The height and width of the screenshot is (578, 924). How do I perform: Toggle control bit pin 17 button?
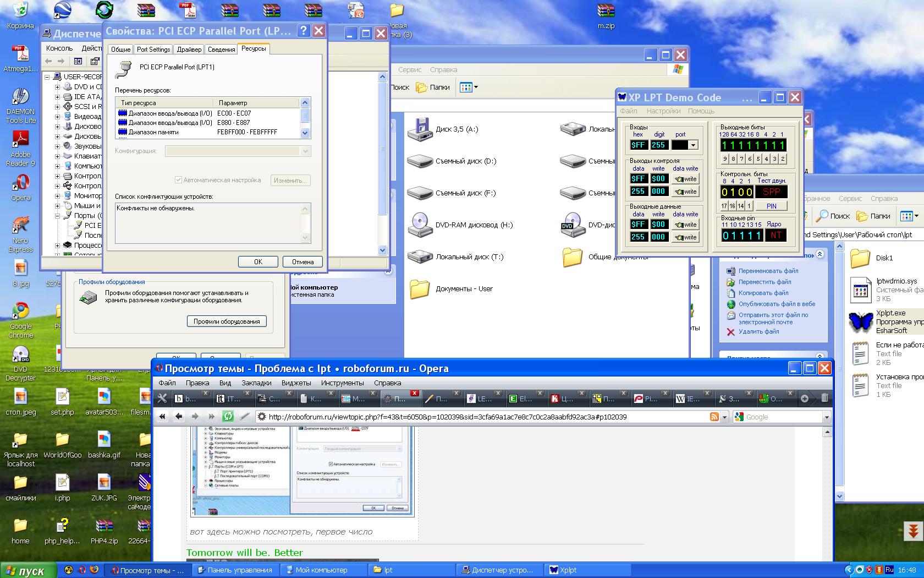pos(724,206)
